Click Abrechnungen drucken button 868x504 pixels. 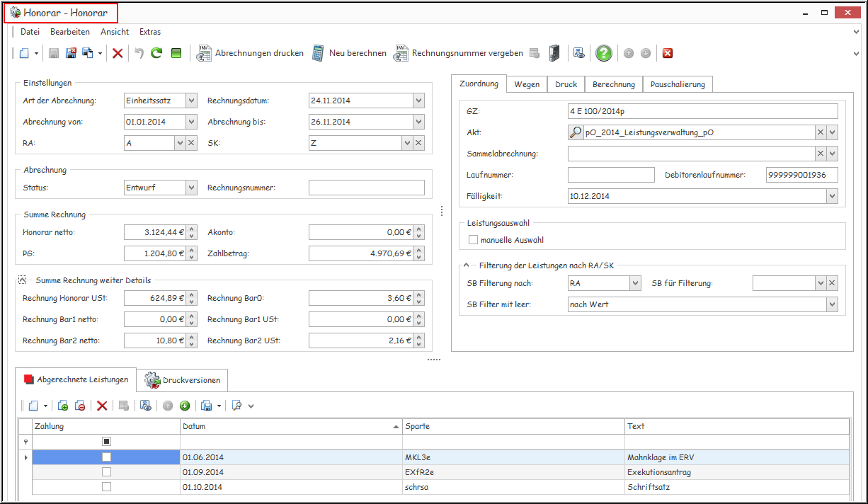point(251,53)
